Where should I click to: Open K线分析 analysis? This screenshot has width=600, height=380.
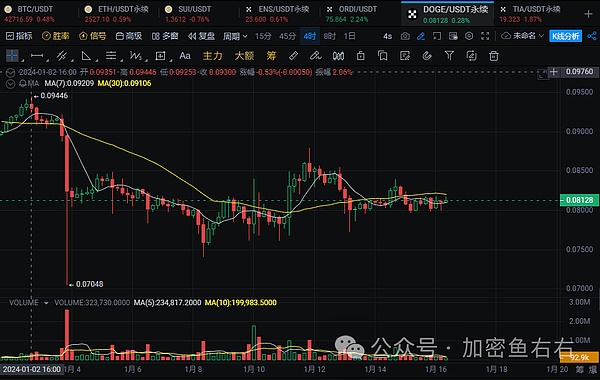(566, 36)
